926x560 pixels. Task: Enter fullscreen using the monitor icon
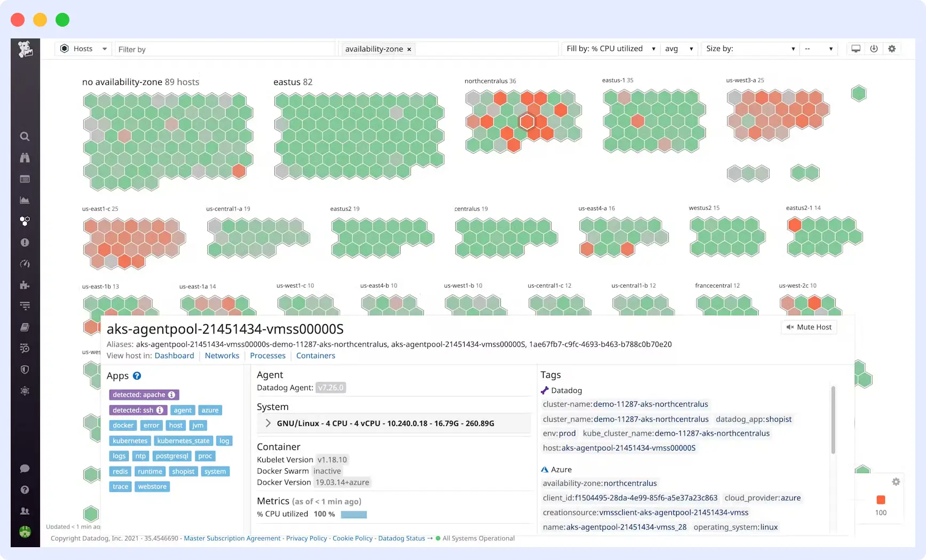pyautogui.click(x=856, y=49)
